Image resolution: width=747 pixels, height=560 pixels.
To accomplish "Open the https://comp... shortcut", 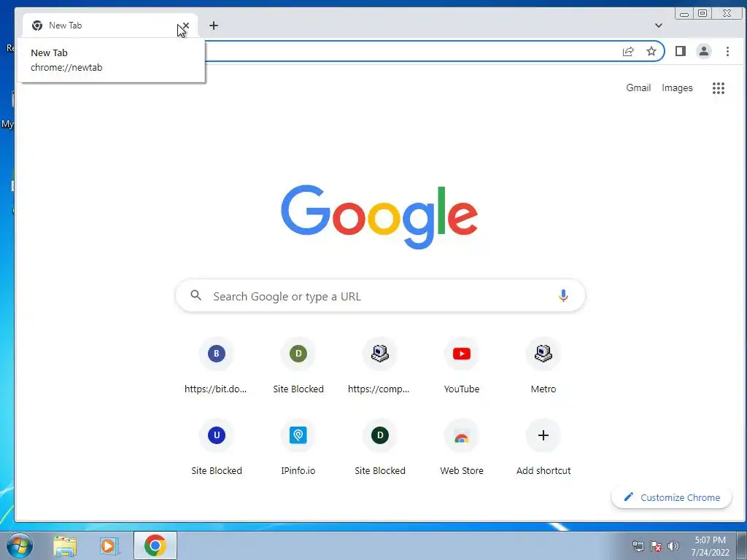I will 379,367.
